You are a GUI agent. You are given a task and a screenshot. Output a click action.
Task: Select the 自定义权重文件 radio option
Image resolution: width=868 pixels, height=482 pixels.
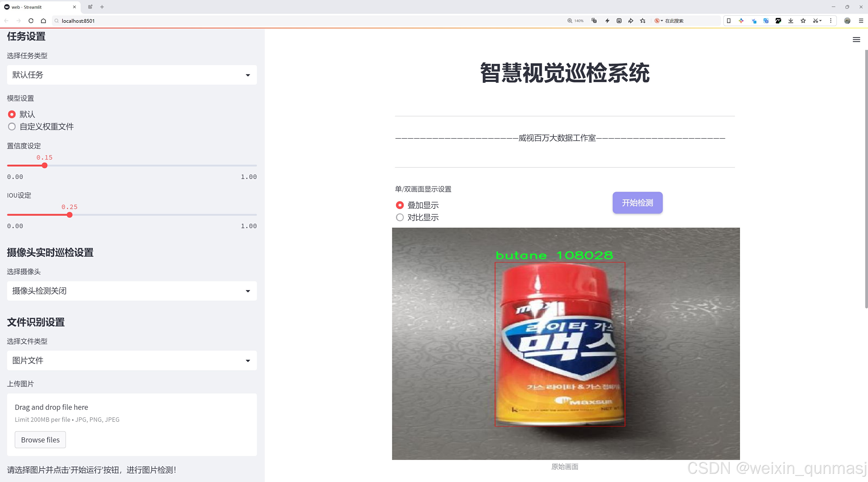point(12,127)
